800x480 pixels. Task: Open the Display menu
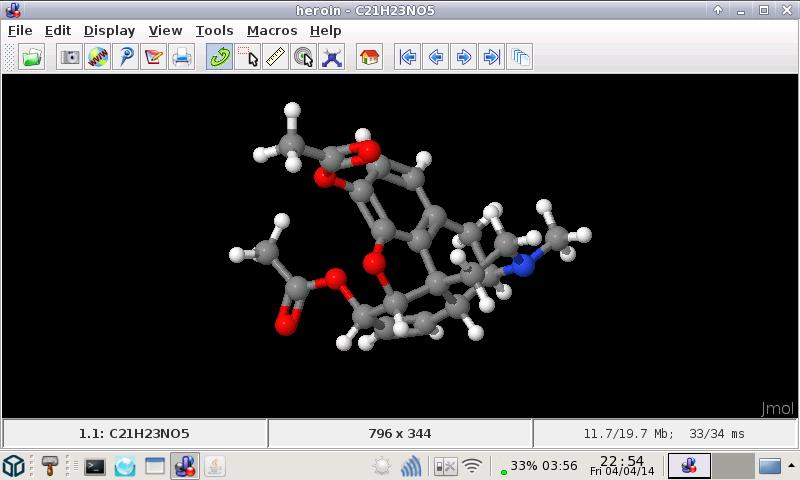click(x=110, y=31)
